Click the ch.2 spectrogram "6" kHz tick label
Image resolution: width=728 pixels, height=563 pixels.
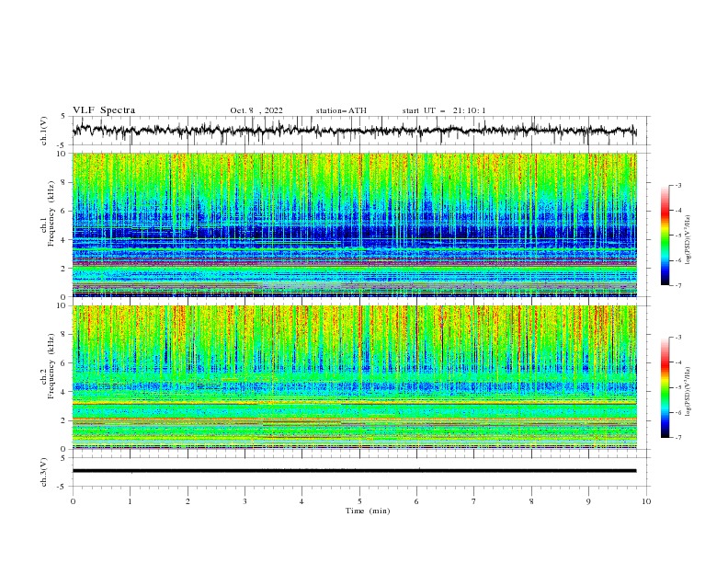[x=64, y=363]
